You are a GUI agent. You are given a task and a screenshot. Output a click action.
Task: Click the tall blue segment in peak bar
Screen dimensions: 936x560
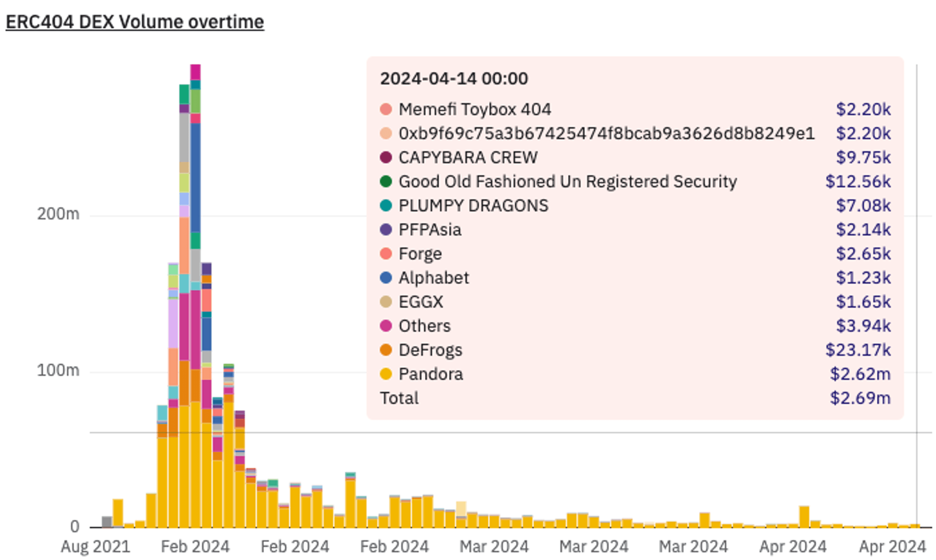pos(195,177)
